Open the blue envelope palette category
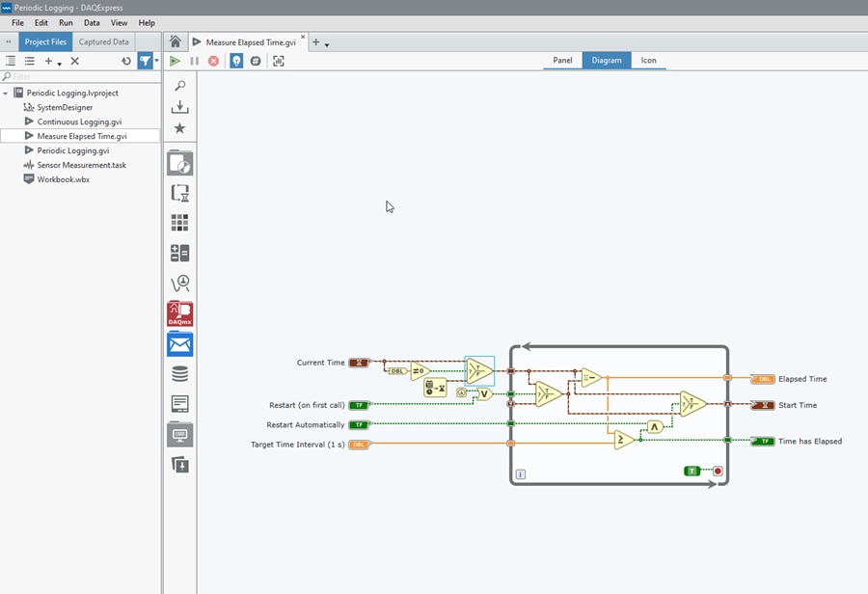This screenshot has width=868, height=594. pyautogui.click(x=179, y=344)
